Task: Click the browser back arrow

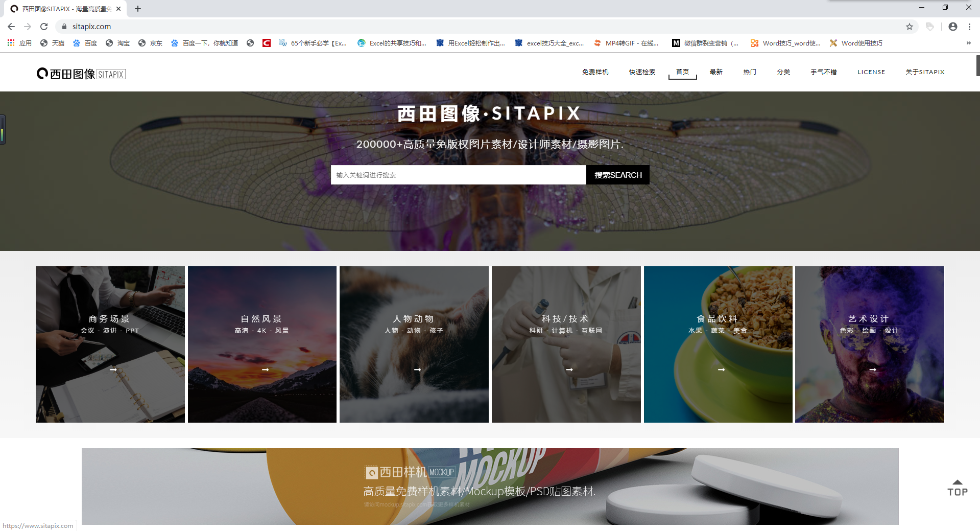Action: click(11, 27)
